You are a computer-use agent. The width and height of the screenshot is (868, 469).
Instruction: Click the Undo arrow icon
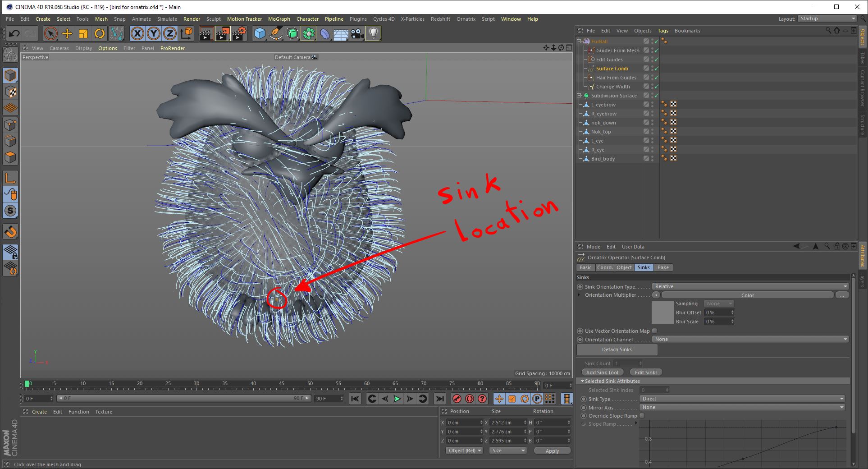coord(14,33)
